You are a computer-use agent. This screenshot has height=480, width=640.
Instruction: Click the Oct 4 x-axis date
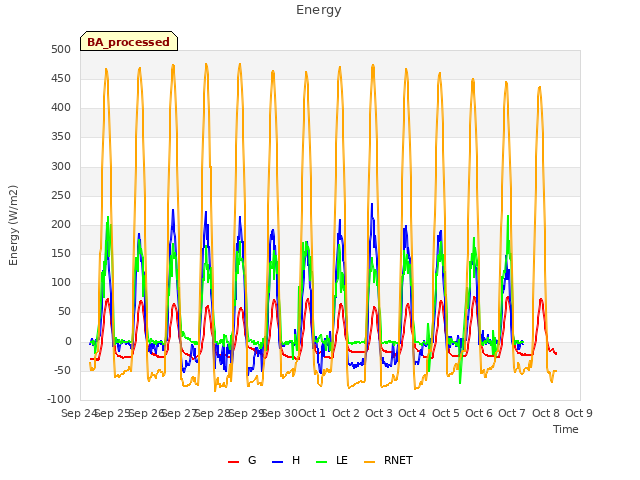coord(412,413)
